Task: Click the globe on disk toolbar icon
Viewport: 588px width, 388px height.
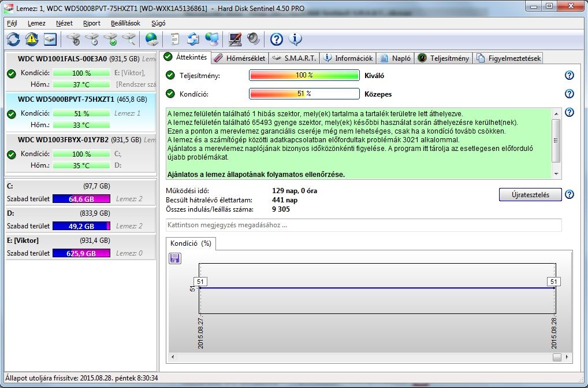Action: [x=151, y=39]
